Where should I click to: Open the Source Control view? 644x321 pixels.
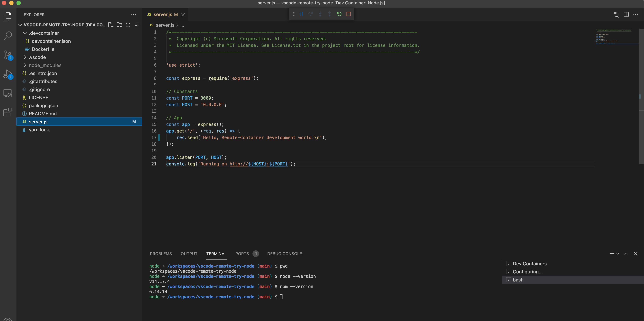8,55
